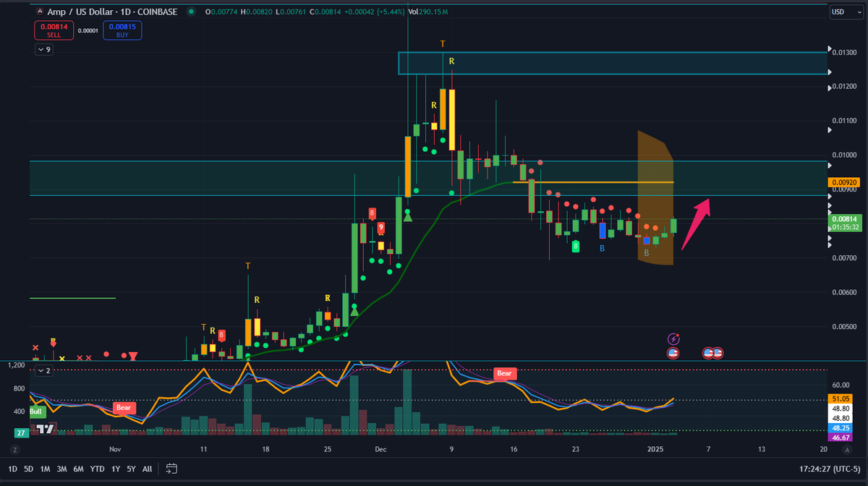Click the purple lightning event icon
Screen dimensions: 868x486
[x=673, y=338]
